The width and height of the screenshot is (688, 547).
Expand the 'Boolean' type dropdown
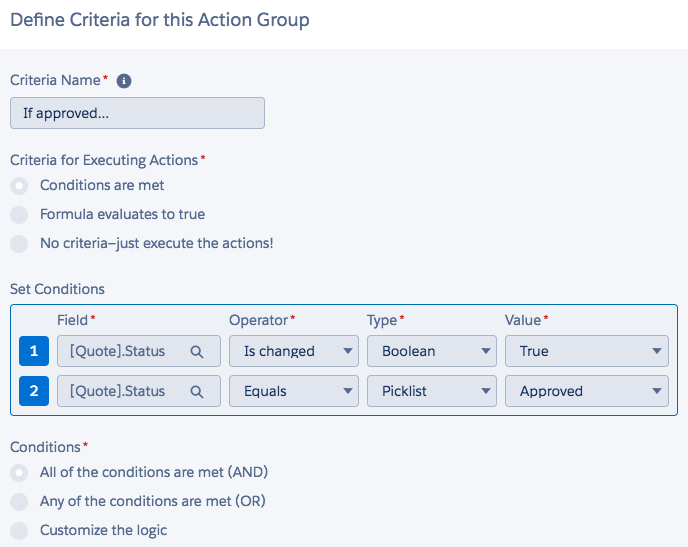pos(431,351)
